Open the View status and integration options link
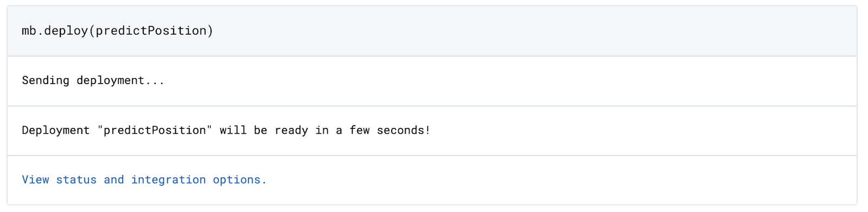Screen dimensions: 868x212 coord(144,180)
